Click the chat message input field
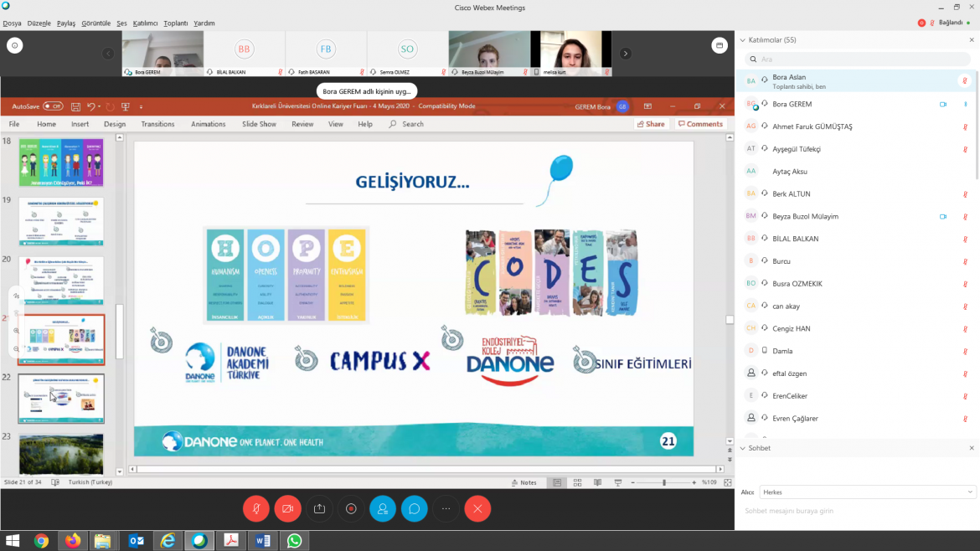Image resolution: width=980 pixels, height=551 pixels. tap(858, 511)
